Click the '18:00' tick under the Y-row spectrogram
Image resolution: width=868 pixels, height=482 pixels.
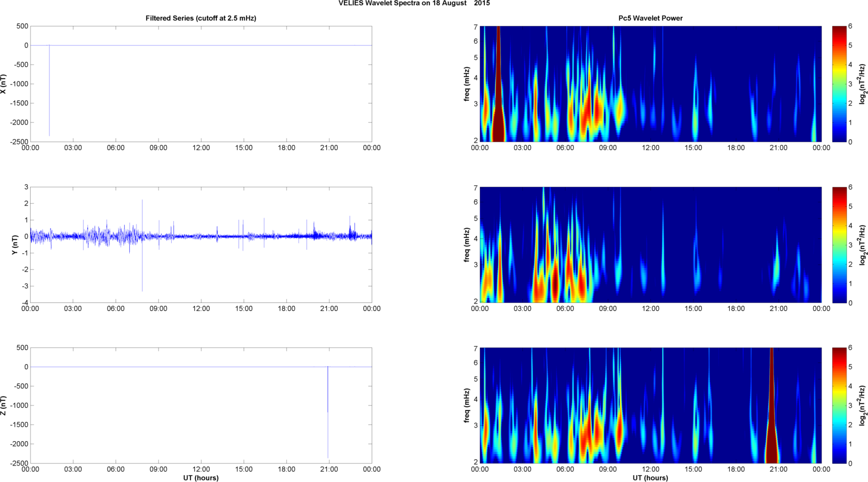coord(736,309)
